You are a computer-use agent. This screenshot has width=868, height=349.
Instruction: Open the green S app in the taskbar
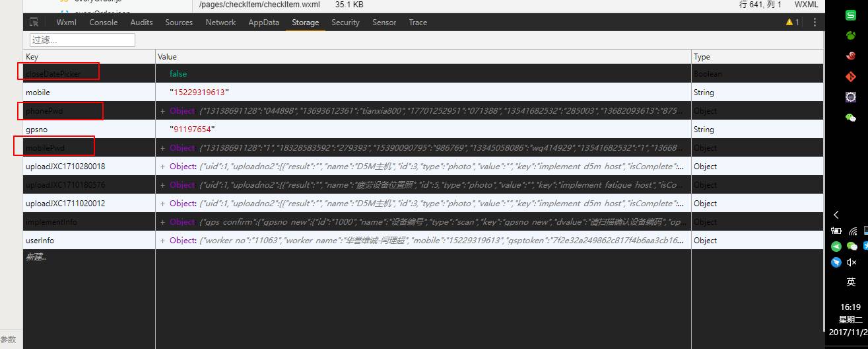click(x=851, y=16)
